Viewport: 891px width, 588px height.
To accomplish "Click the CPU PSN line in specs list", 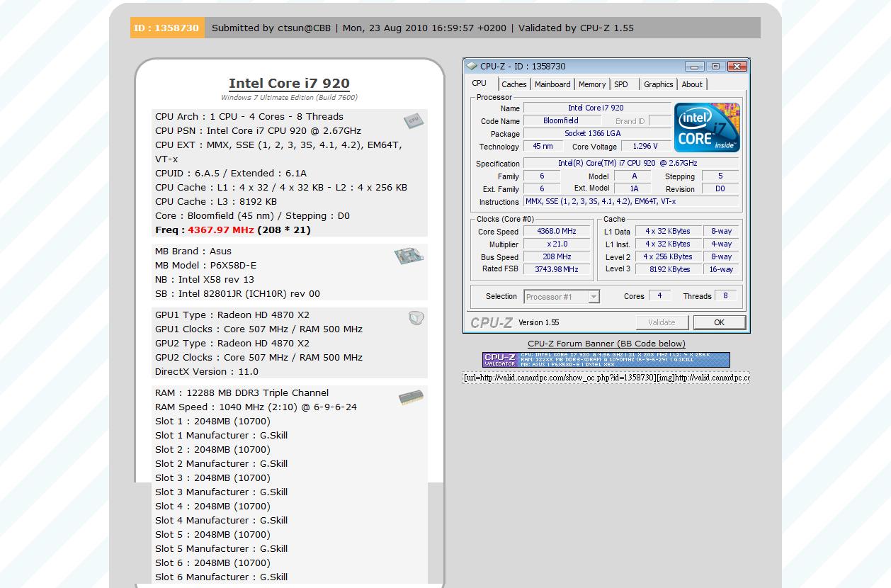I will pyautogui.click(x=258, y=131).
